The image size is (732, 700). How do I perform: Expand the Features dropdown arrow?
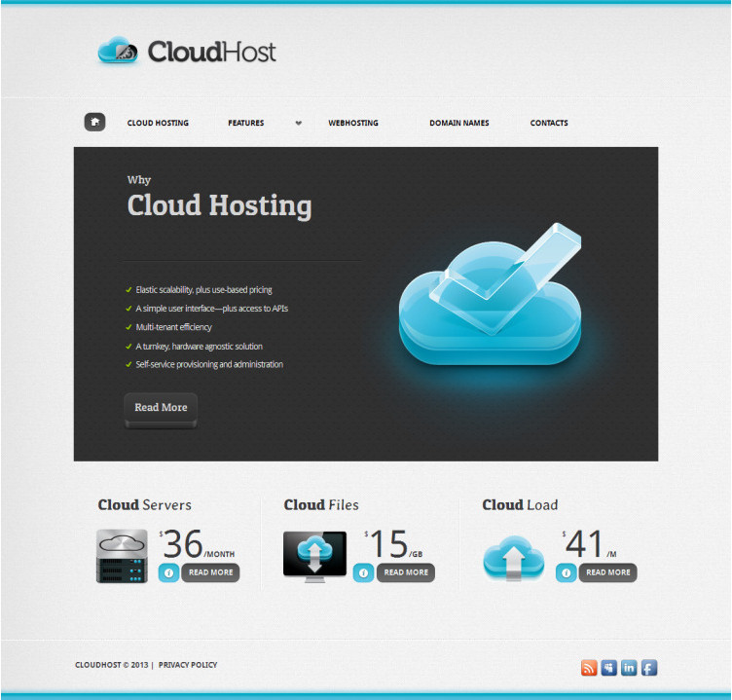pos(299,123)
